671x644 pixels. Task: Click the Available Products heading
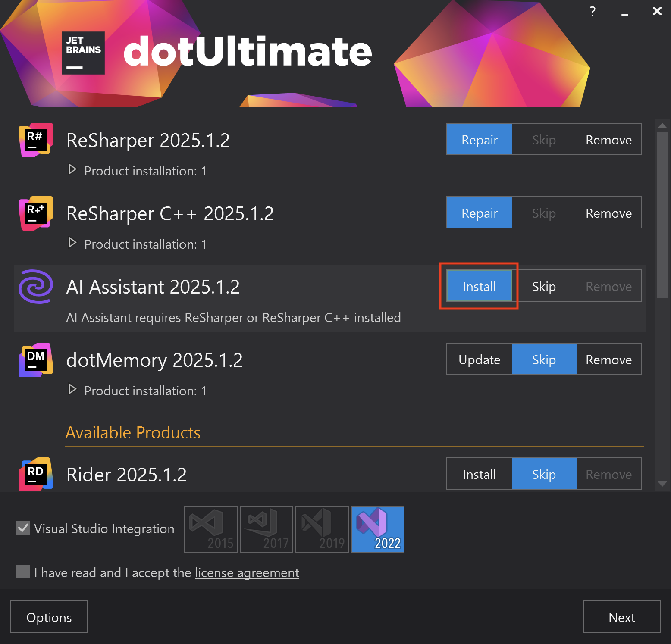[x=133, y=432]
